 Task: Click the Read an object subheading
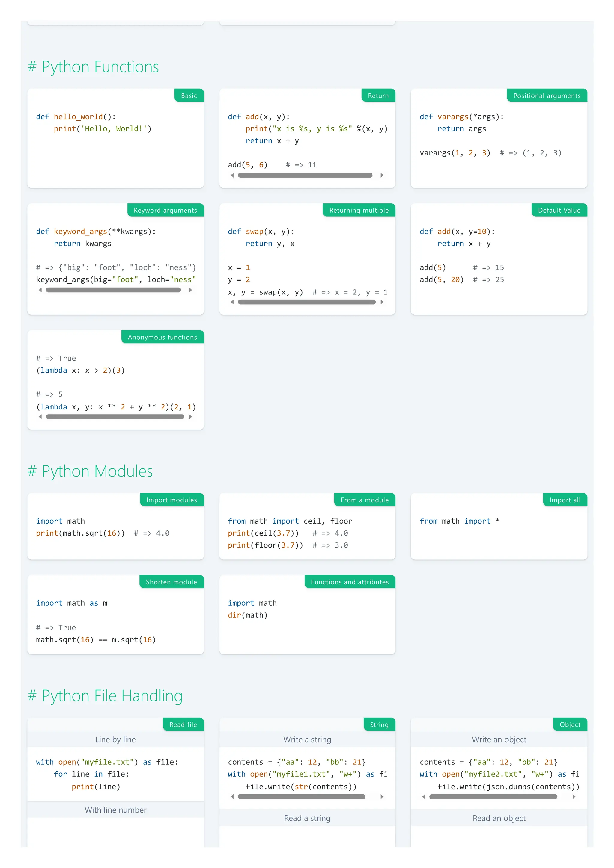[x=499, y=818]
